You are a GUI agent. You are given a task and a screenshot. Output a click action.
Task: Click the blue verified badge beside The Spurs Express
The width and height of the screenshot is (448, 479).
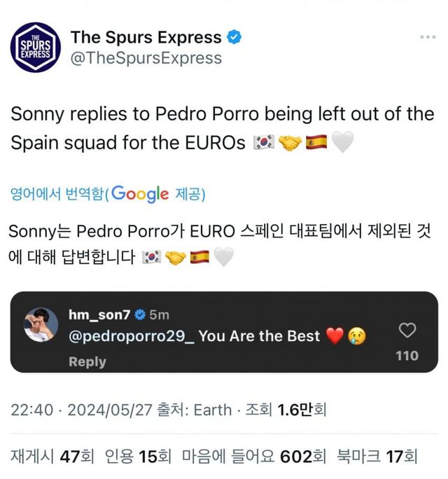point(234,37)
